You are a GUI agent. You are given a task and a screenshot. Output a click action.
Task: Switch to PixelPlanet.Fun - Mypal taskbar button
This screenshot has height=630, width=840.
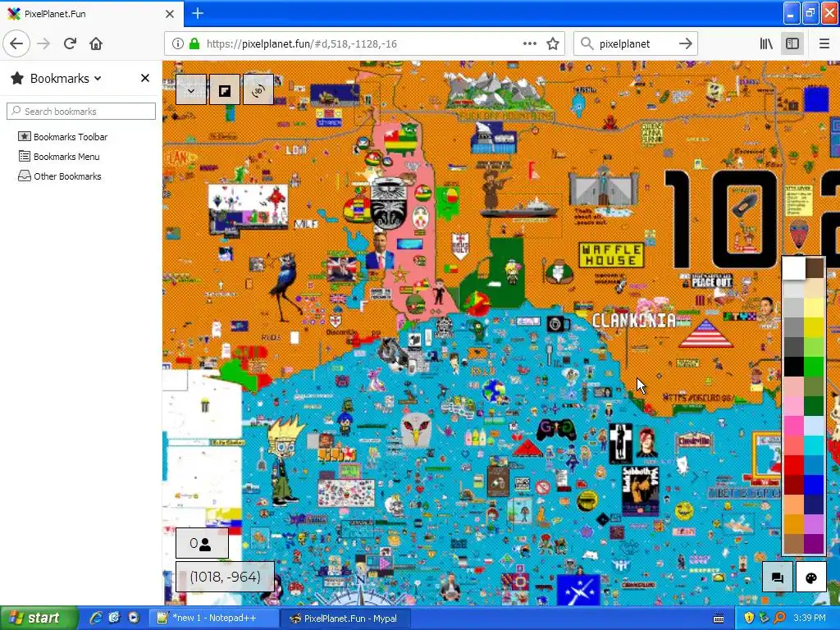tap(345, 618)
